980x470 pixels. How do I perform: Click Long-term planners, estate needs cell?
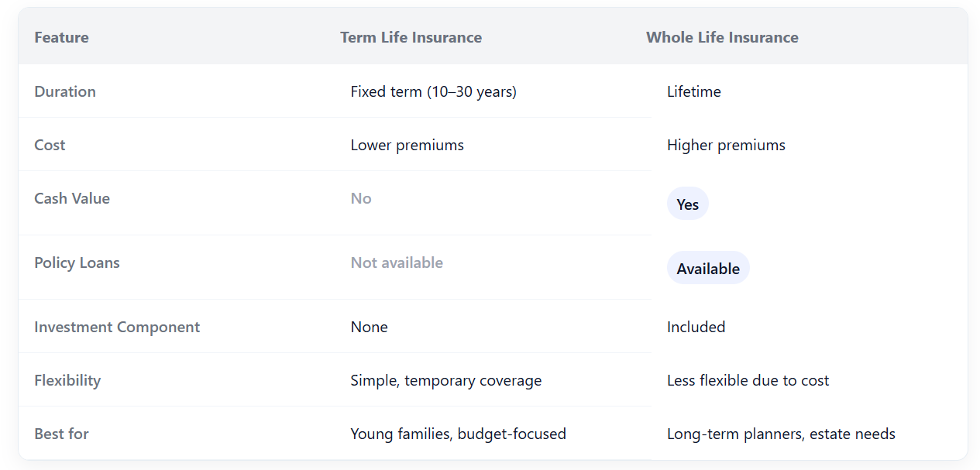click(781, 434)
